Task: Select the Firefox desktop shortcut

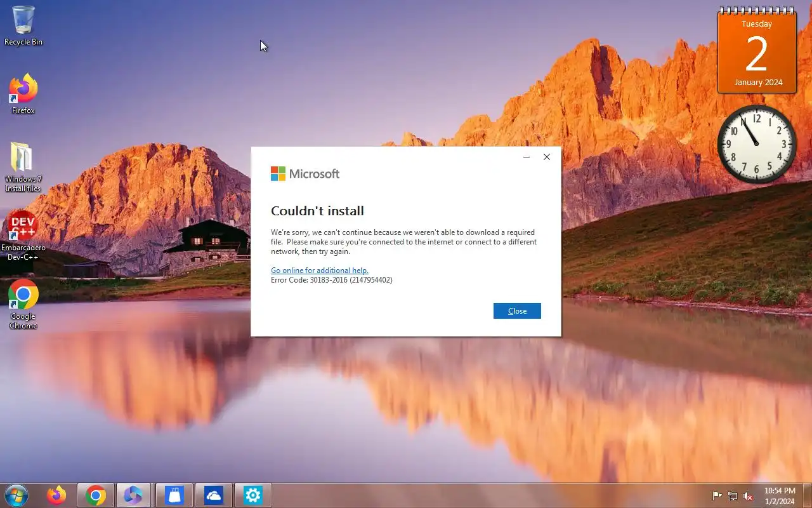Action: (23, 94)
